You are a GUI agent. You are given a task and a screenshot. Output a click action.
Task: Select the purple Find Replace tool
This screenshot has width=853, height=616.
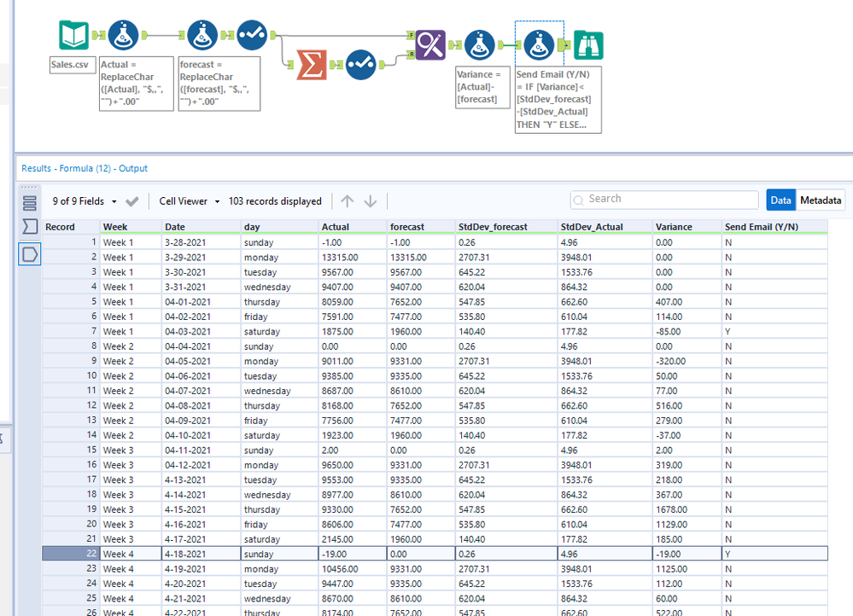click(430, 44)
